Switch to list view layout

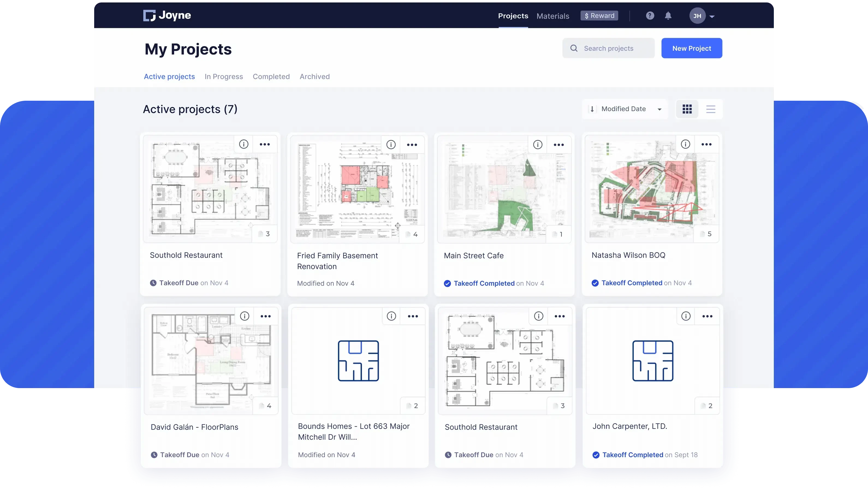tap(711, 109)
